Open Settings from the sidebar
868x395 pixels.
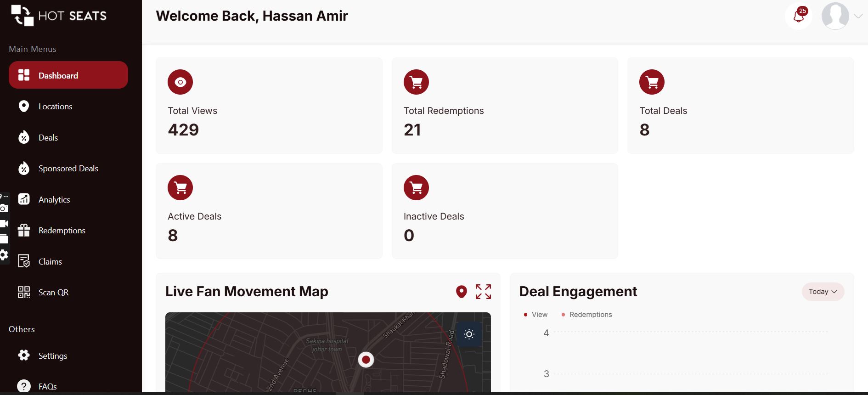pyautogui.click(x=52, y=356)
